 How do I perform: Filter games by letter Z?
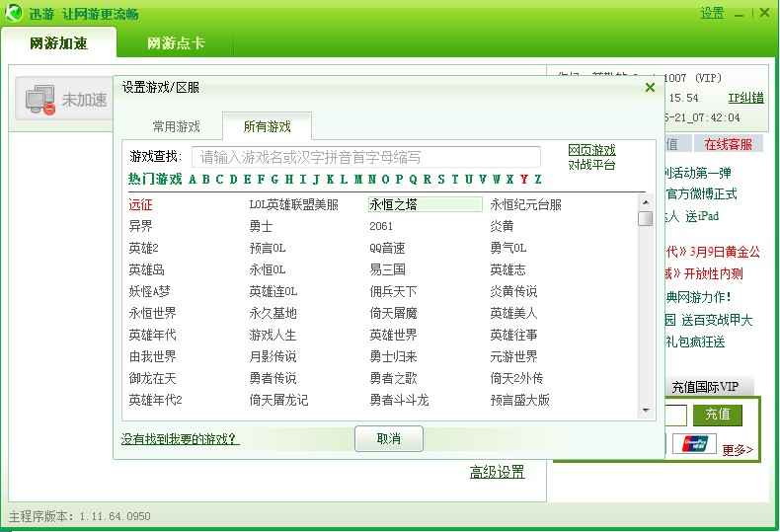538,180
